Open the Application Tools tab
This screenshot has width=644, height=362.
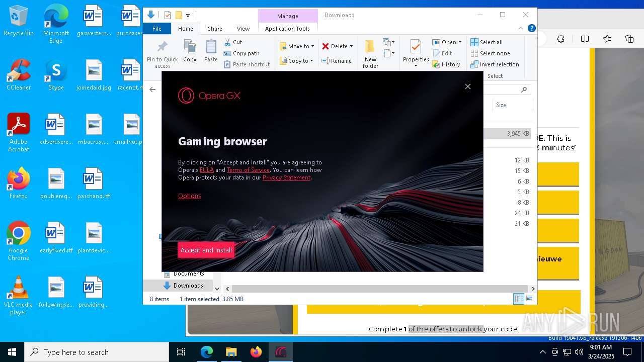click(287, 29)
